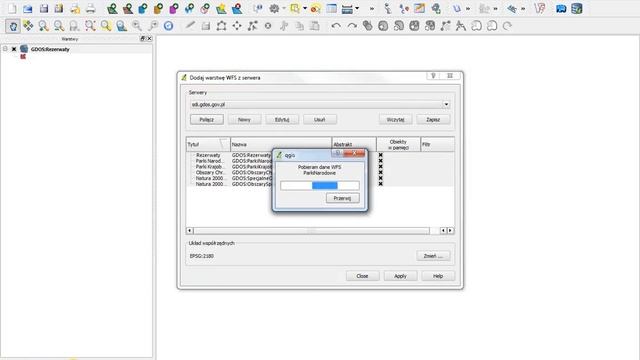
Task: Click the yellow Zoom to selection icon
Action: click(x=106, y=26)
